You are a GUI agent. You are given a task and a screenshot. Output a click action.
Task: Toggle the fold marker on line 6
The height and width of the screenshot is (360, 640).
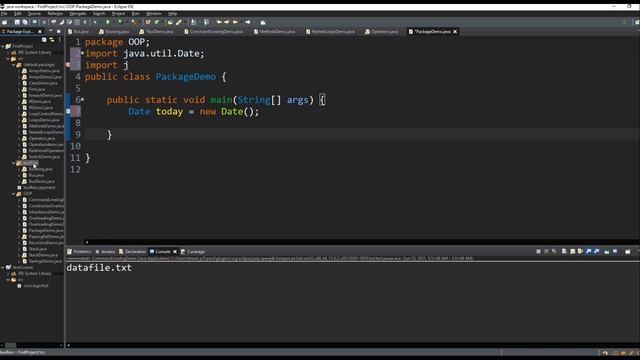coord(82,99)
